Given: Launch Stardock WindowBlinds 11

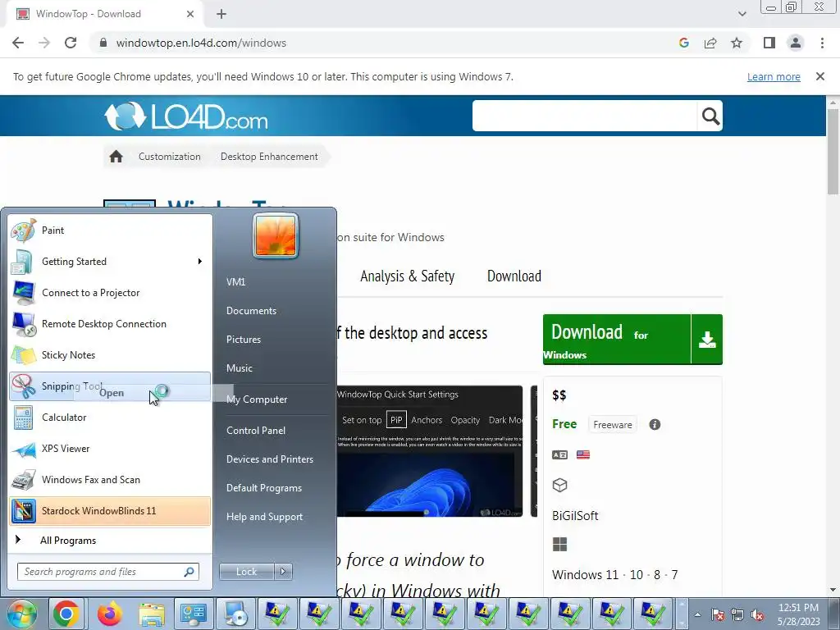Looking at the screenshot, I should click(x=110, y=510).
